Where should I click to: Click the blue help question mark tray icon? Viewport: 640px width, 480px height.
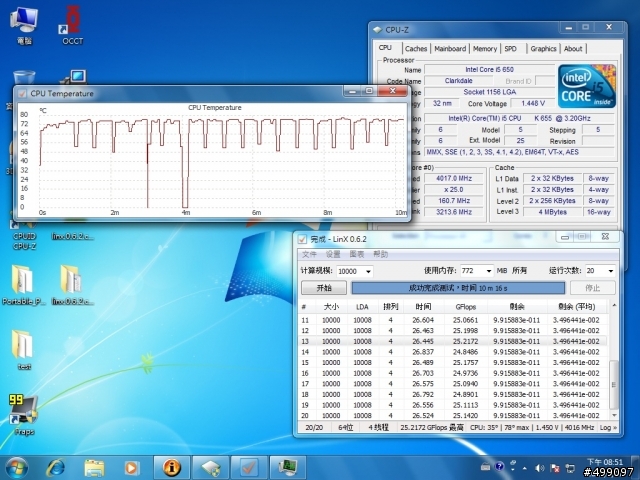pos(499,467)
